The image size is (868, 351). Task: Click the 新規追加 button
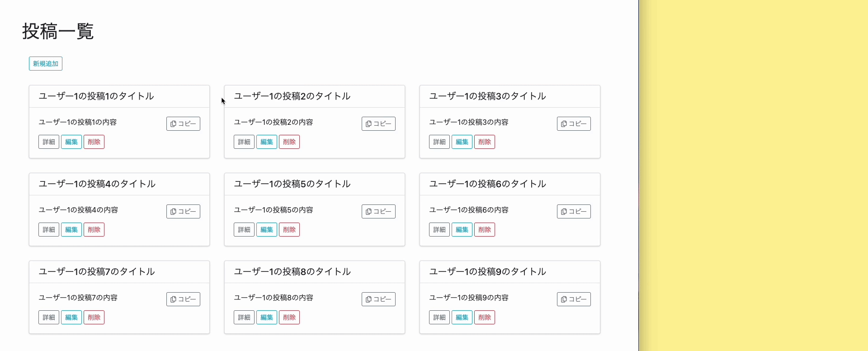point(46,64)
